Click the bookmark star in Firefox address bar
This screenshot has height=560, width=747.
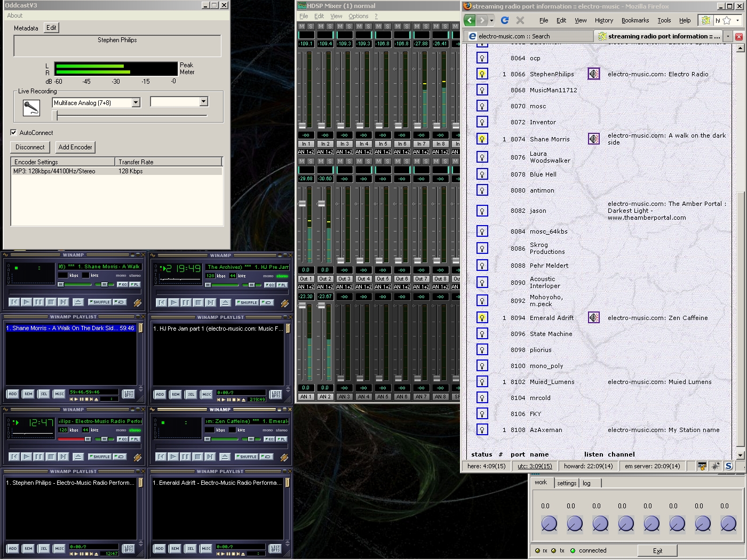[727, 20]
